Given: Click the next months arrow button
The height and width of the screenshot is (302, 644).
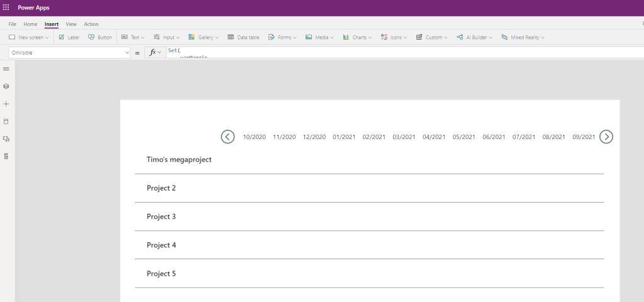Looking at the screenshot, I should [606, 137].
